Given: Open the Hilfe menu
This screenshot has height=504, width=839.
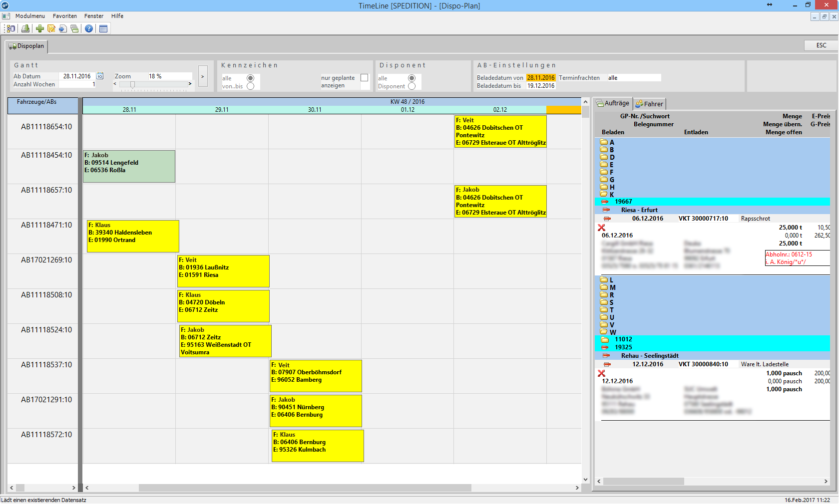Looking at the screenshot, I should (117, 16).
